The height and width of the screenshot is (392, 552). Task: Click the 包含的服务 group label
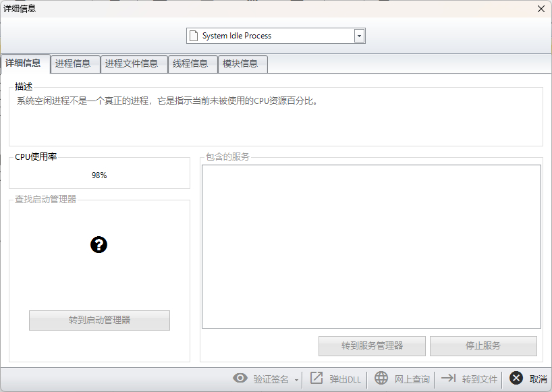pos(227,157)
